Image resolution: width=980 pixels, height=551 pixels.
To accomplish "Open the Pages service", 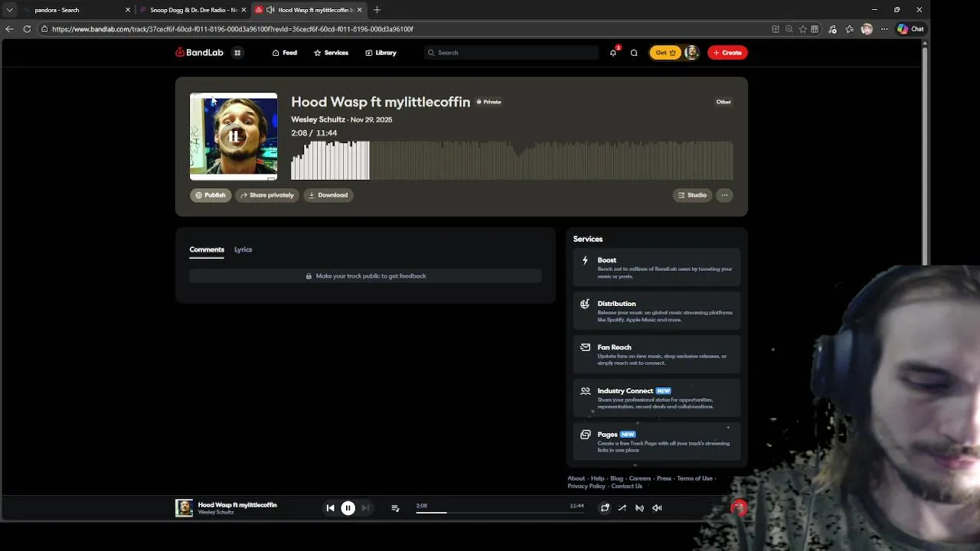I will 656,440.
